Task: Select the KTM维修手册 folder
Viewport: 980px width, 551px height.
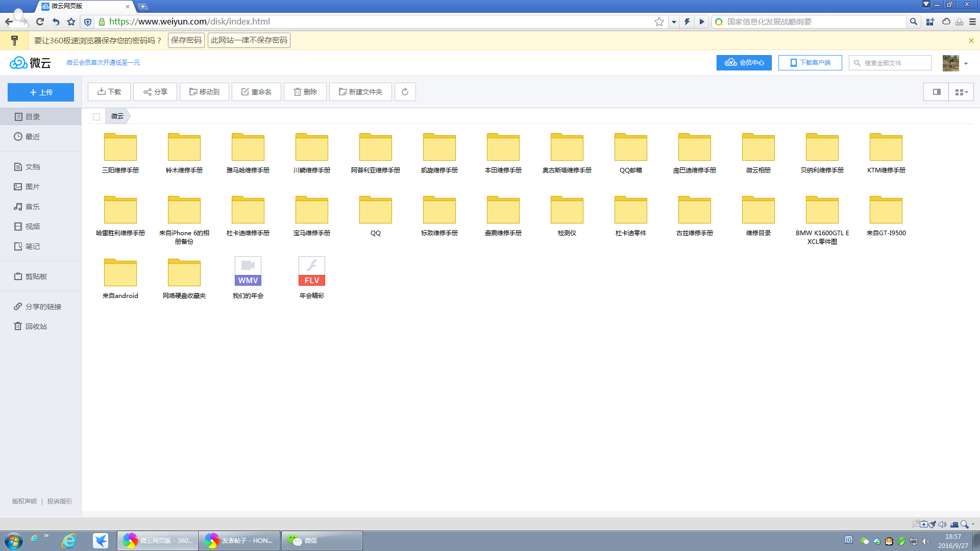Action: [886, 153]
